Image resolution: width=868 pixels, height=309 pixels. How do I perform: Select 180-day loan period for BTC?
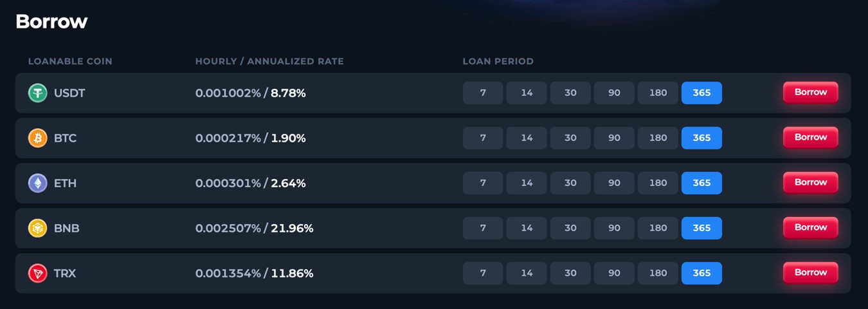click(x=658, y=138)
